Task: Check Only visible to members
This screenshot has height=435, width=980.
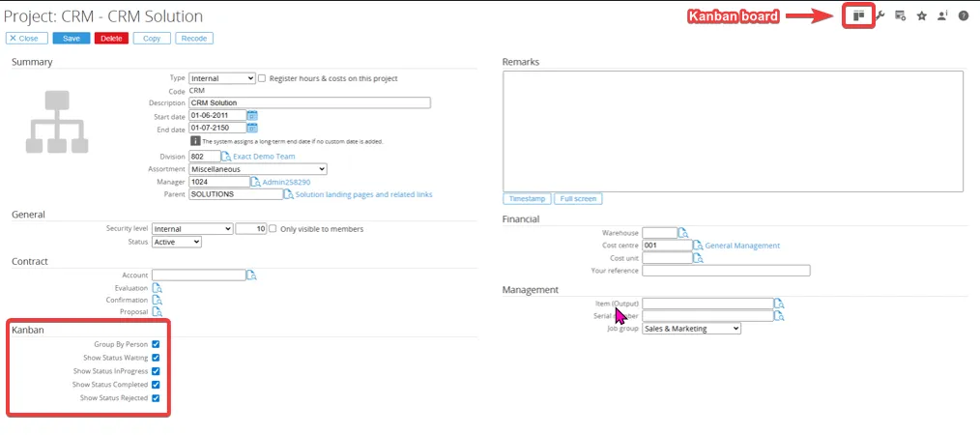Action: tap(273, 229)
